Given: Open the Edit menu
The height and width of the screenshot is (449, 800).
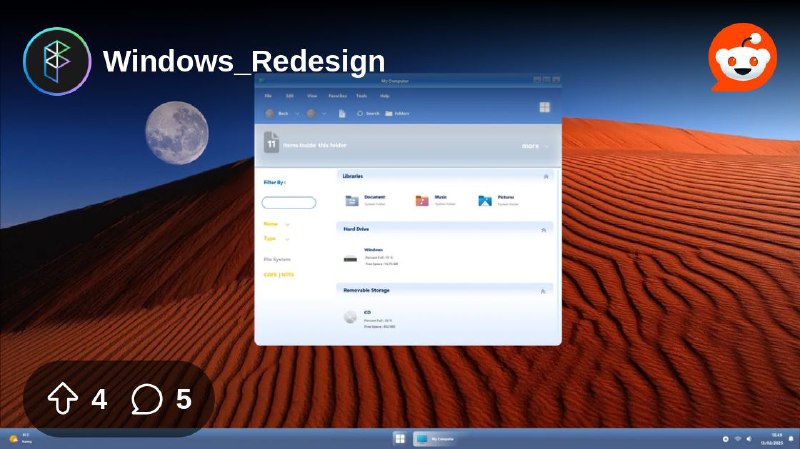Looking at the screenshot, I should (289, 96).
